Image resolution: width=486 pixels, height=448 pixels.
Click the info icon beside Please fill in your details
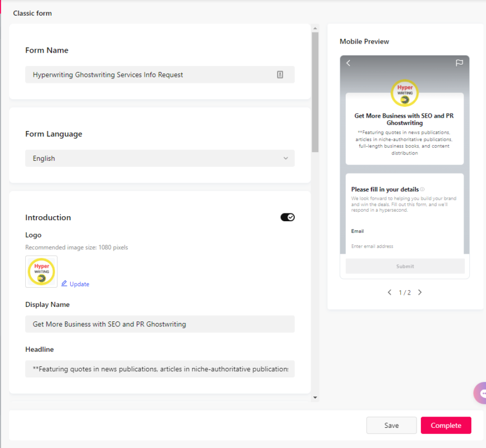pyautogui.click(x=422, y=189)
